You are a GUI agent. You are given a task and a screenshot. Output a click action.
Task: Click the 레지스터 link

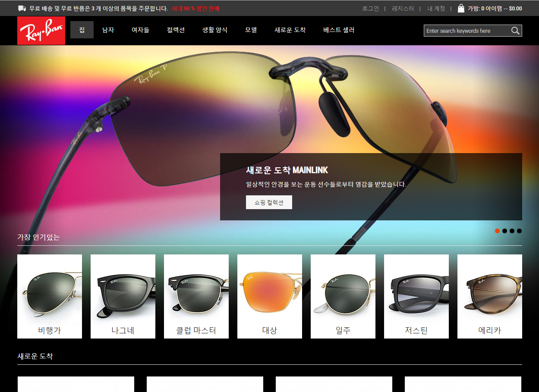(403, 8)
